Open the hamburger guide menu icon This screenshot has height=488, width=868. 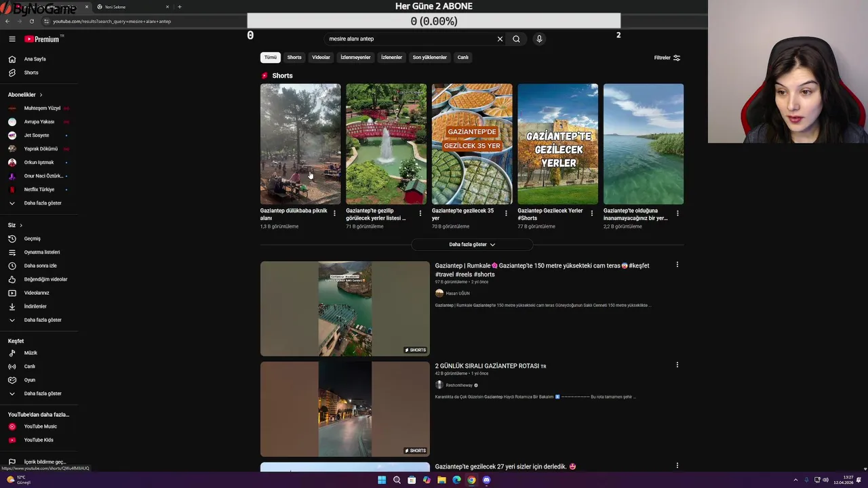[x=12, y=39]
